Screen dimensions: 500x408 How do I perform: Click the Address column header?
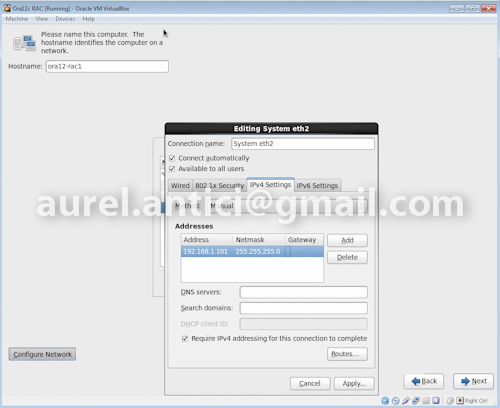[207, 240]
